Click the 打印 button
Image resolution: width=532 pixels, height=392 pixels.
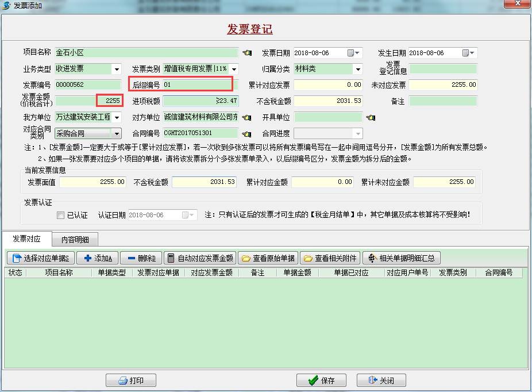[131, 381]
